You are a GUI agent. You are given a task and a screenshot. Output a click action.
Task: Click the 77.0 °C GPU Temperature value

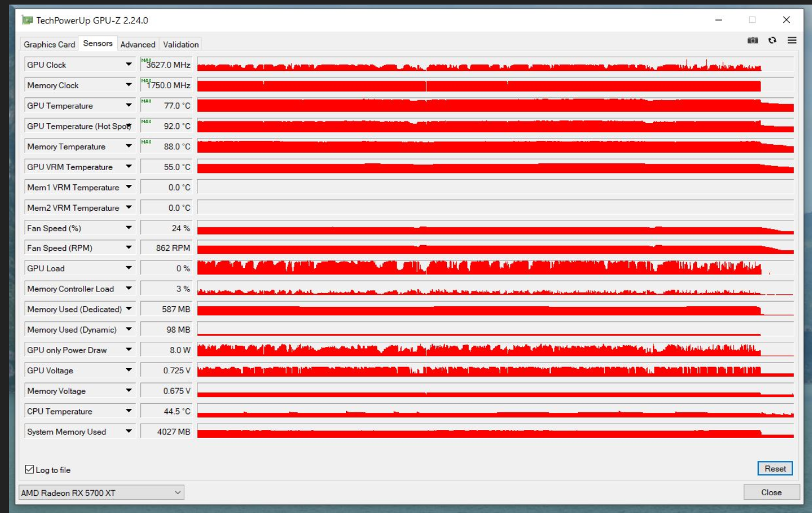167,105
